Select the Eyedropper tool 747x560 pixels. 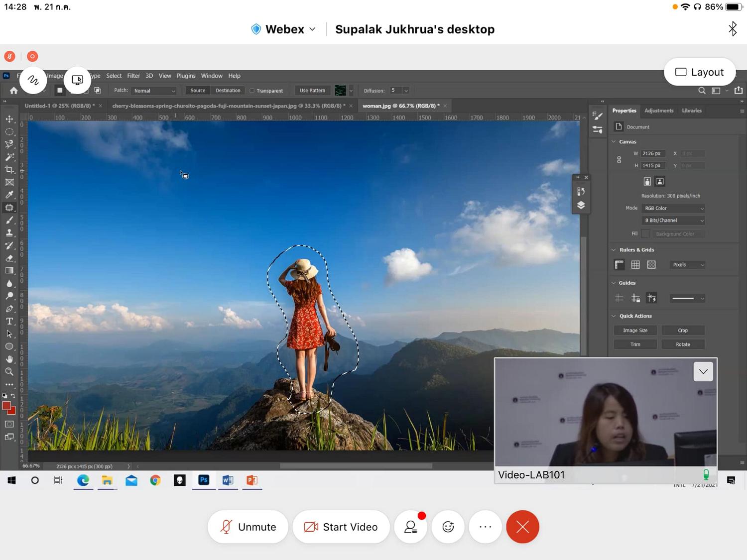point(9,195)
